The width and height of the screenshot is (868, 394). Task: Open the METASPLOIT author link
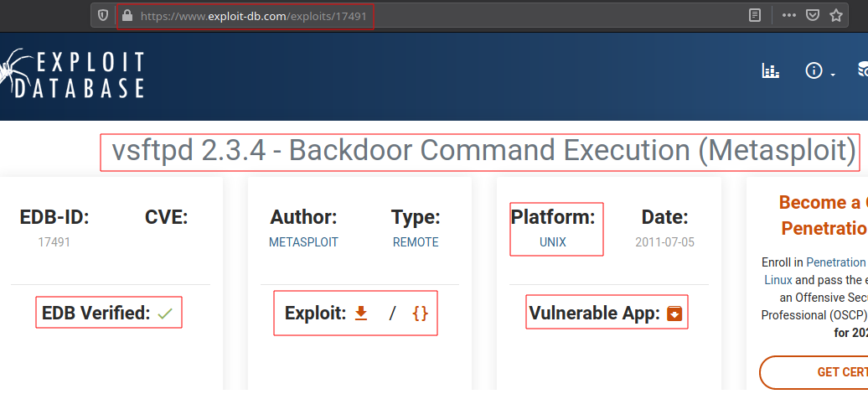pyautogui.click(x=303, y=242)
